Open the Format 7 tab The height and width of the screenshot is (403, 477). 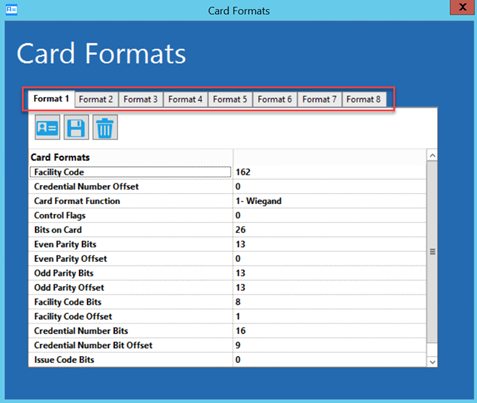(319, 99)
